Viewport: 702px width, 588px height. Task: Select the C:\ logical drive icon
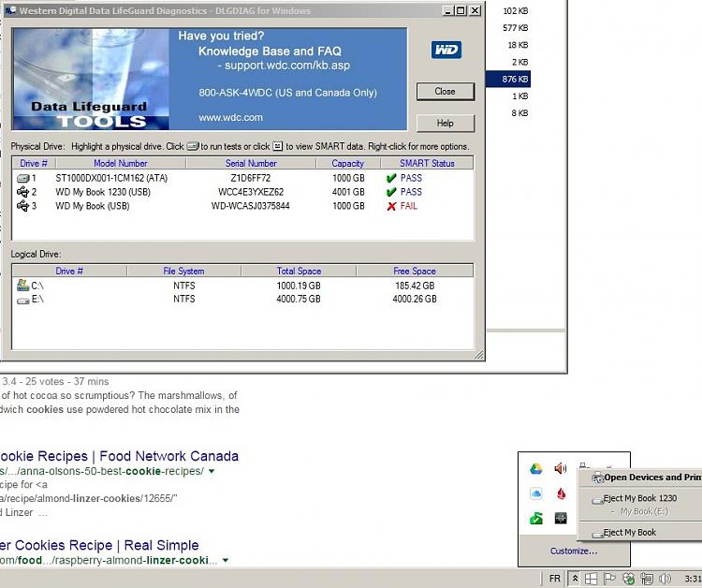pyautogui.click(x=22, y=285)
